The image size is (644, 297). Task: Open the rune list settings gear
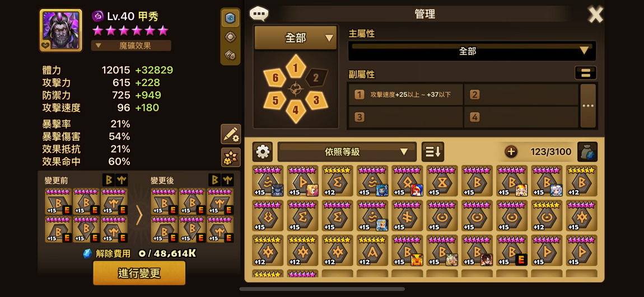263,152
